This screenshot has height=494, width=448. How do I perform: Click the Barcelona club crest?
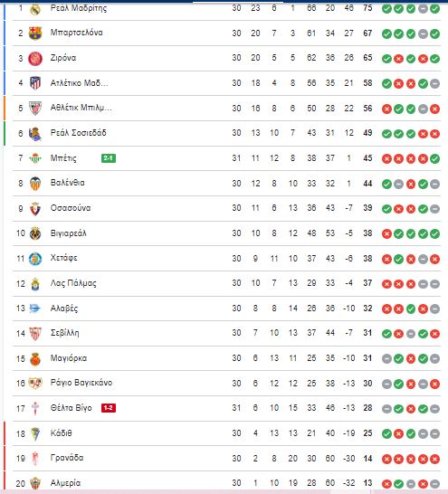pyautogui.click(x=35, y=33)
